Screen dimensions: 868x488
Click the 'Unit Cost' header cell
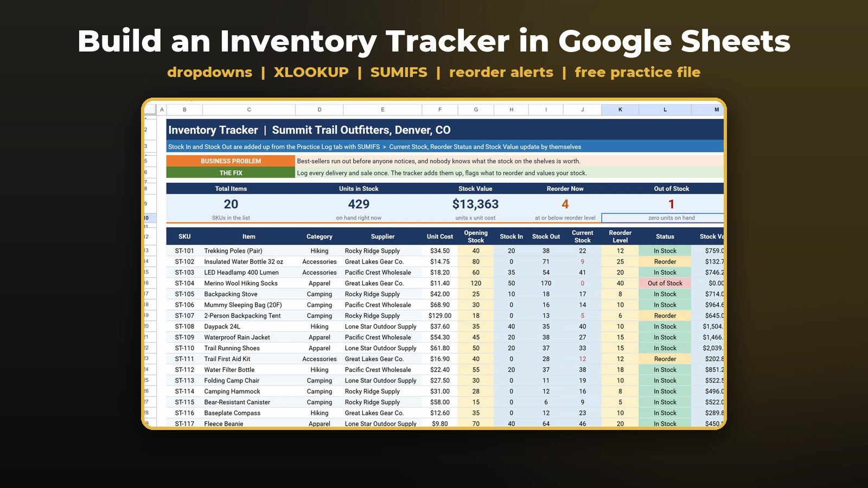(x=440, y=236)
